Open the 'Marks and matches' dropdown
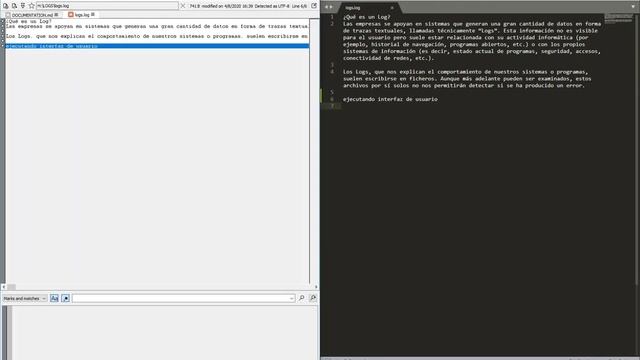 24,298
